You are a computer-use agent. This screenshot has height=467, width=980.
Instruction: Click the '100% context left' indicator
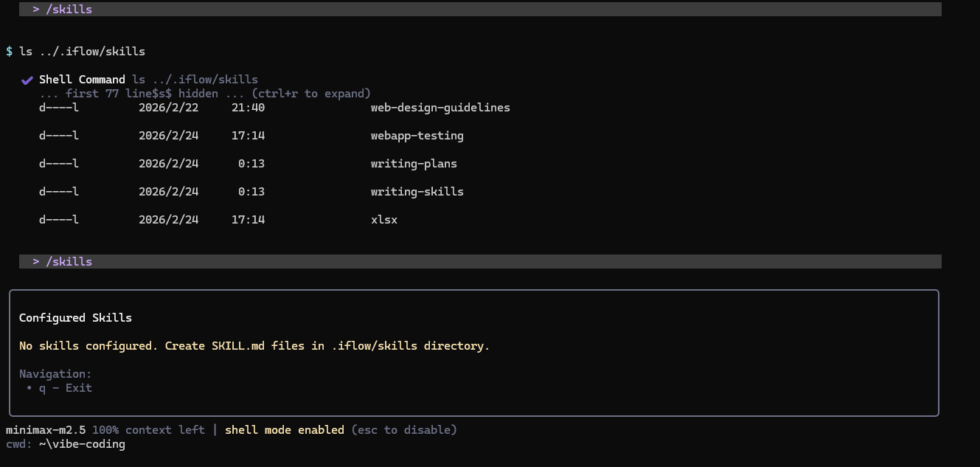(148, 429)
